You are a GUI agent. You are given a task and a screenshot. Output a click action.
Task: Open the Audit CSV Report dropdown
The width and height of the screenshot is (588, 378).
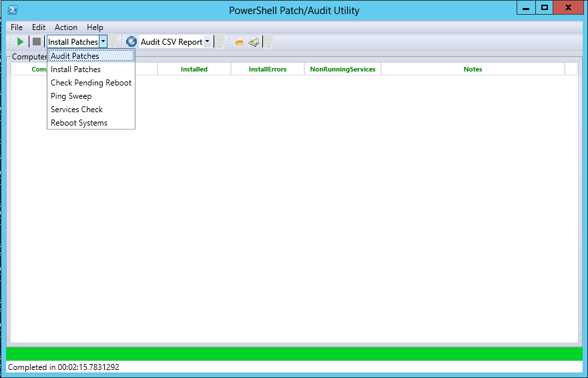coord(207,42)
